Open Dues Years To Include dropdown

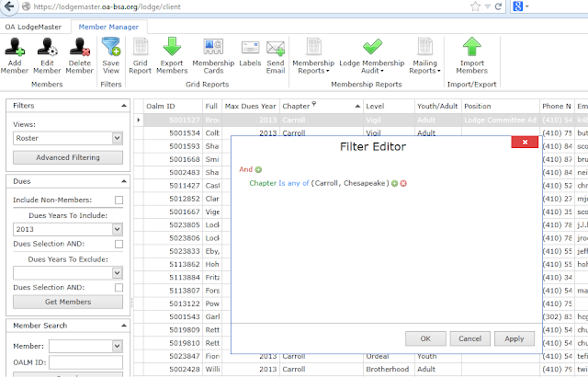coord(117,229)
